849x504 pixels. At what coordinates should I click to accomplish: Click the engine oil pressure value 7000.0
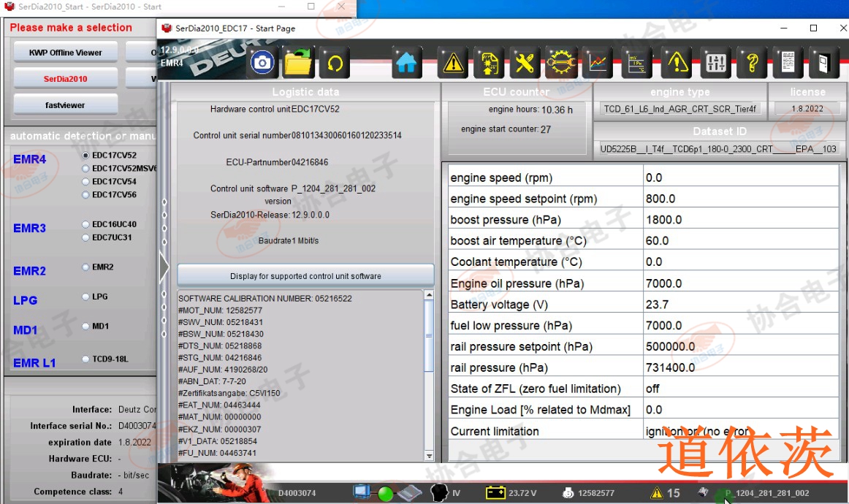664,283
